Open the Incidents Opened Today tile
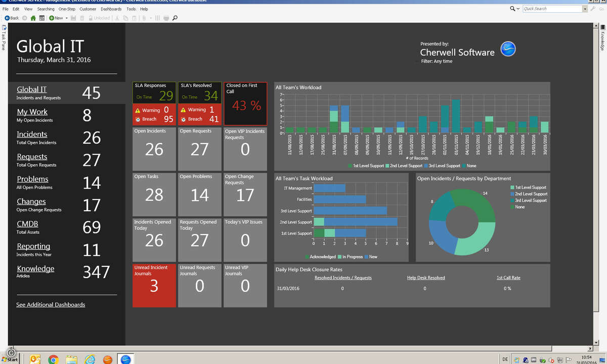The width and height of the screenshot is (607, 364). click(x=154, y=240)
